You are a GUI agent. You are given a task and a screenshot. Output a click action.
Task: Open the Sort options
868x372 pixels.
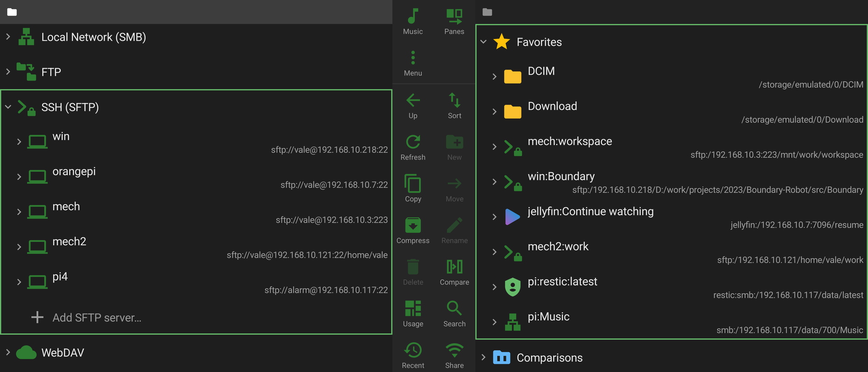(454, 105)
